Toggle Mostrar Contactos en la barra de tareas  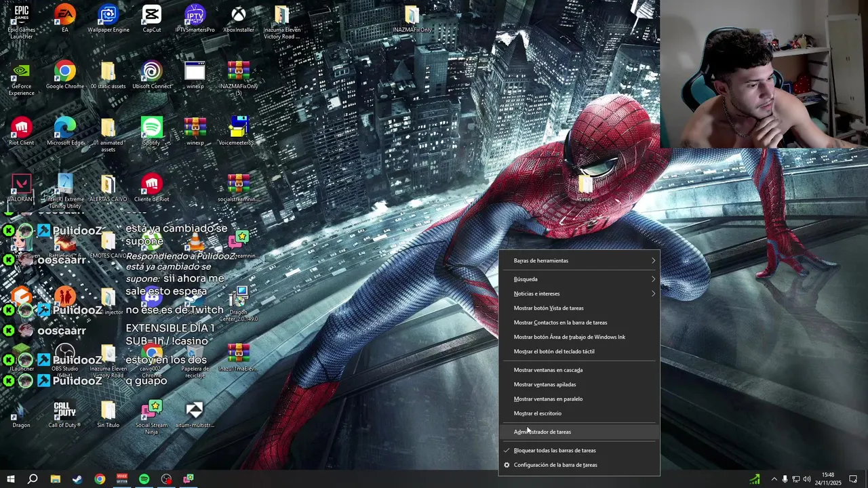tap(579, 323)
